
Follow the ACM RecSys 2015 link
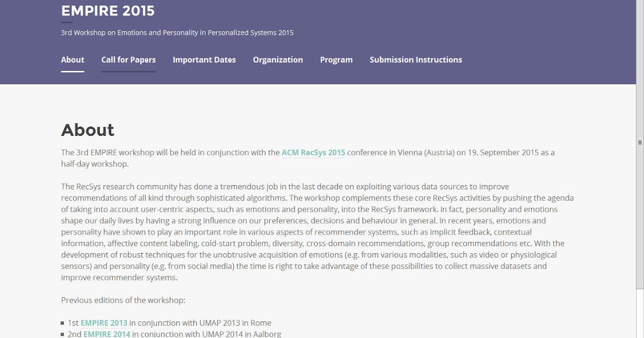coord(313,152)
